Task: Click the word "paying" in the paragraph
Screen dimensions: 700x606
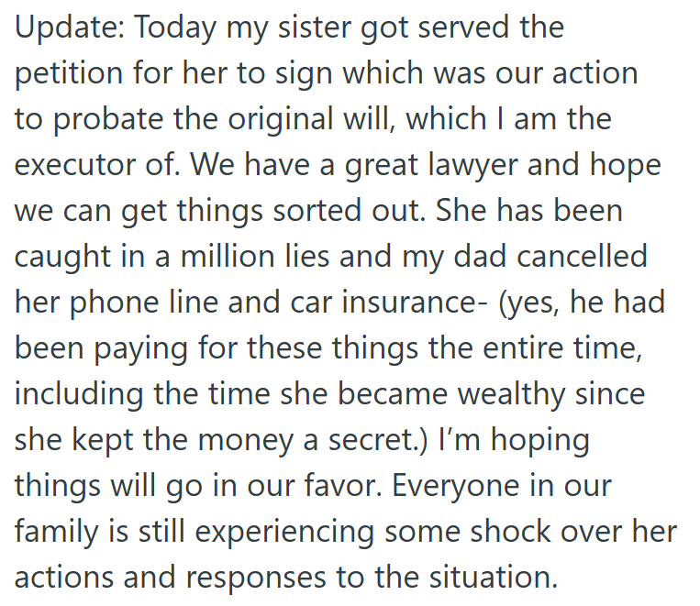Action: point(139,349)
